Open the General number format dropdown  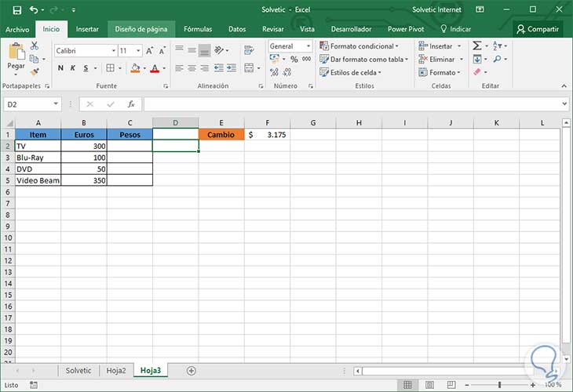(x=308, y=46)
